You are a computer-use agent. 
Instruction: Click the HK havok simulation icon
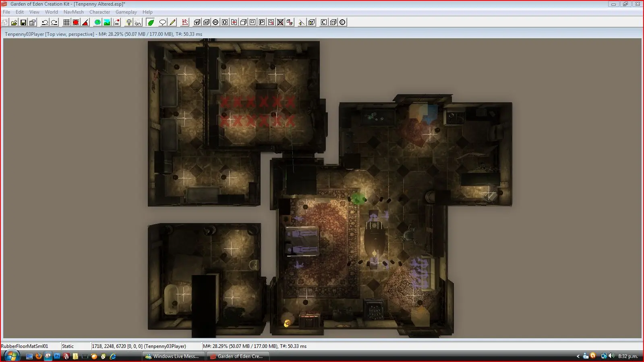[116, 23]
